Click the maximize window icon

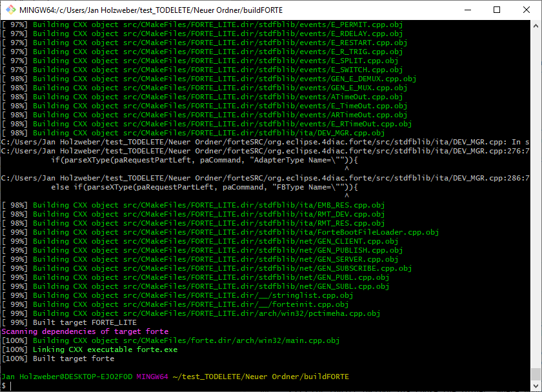tap(497, 10)
